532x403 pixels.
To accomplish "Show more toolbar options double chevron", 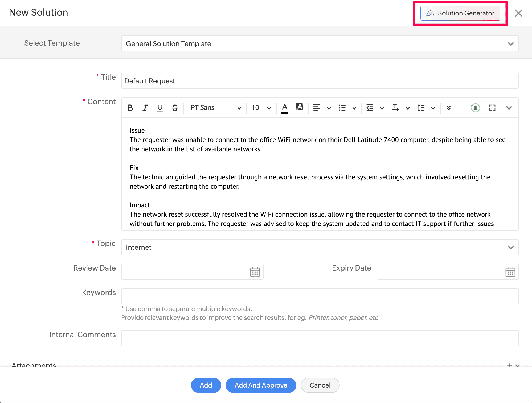I will 449,108.
